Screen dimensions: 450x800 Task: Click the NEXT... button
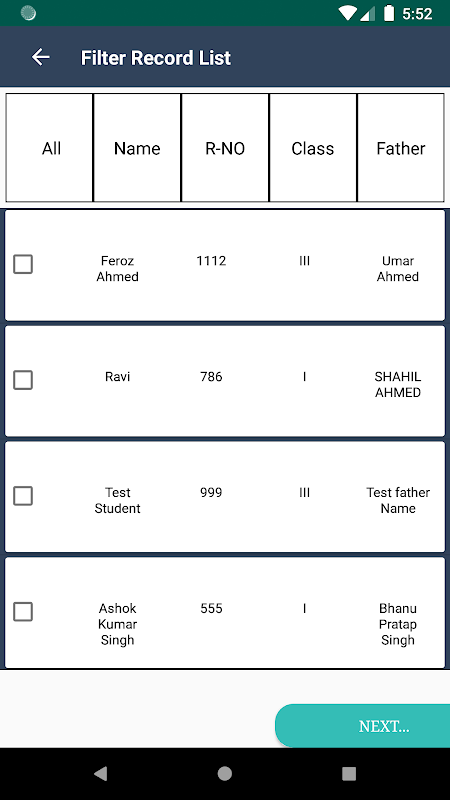[x=363, y=726]
